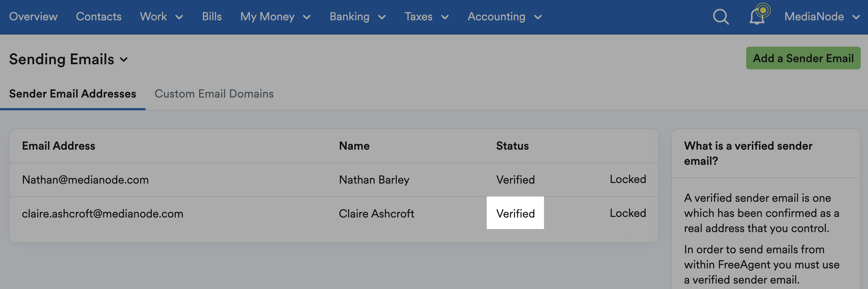This screenshot has width=868, height=289.
Task: Expand the Sending Emails heading dropdown
Action: (x=124, y=59)
